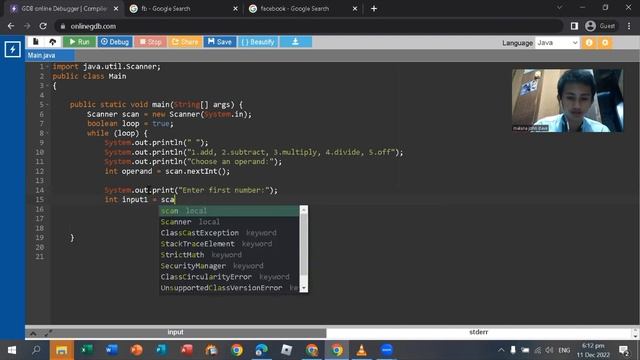
Task: Select 'Scanner local' autocomplete suggestion
Action: coord(229,222)
